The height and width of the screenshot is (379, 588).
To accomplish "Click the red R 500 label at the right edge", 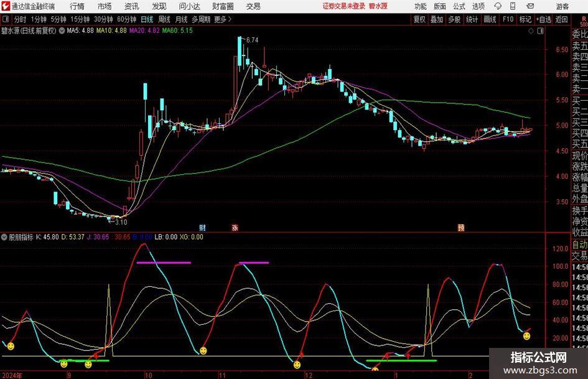I will click(x=584, y=21).
